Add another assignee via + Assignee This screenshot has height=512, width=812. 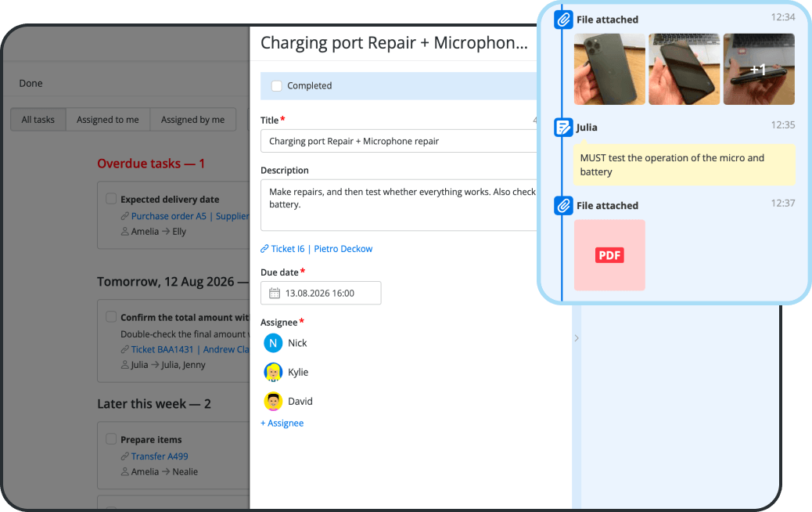click(x=282, y=424)
